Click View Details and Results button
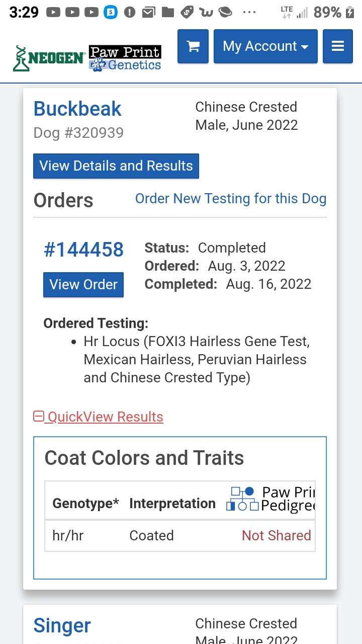The height and width of the screenshot is (644, 362). tap(116, 166)
